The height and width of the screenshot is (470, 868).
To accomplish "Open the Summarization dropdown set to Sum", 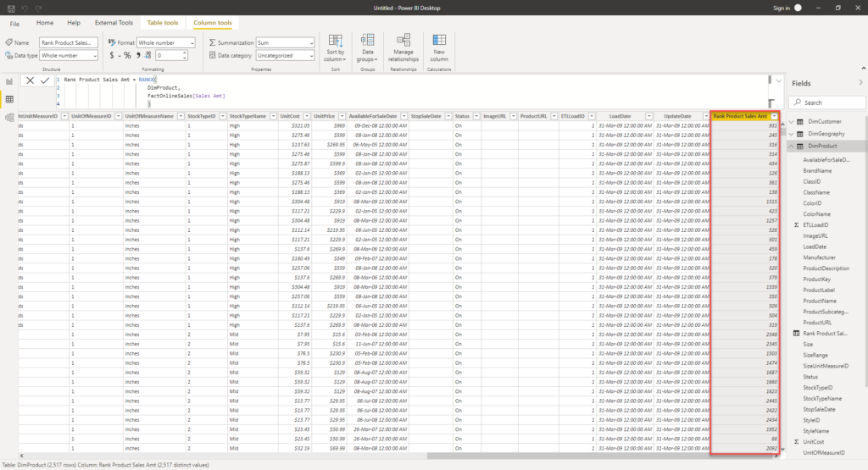I will (x=285, y=42).
